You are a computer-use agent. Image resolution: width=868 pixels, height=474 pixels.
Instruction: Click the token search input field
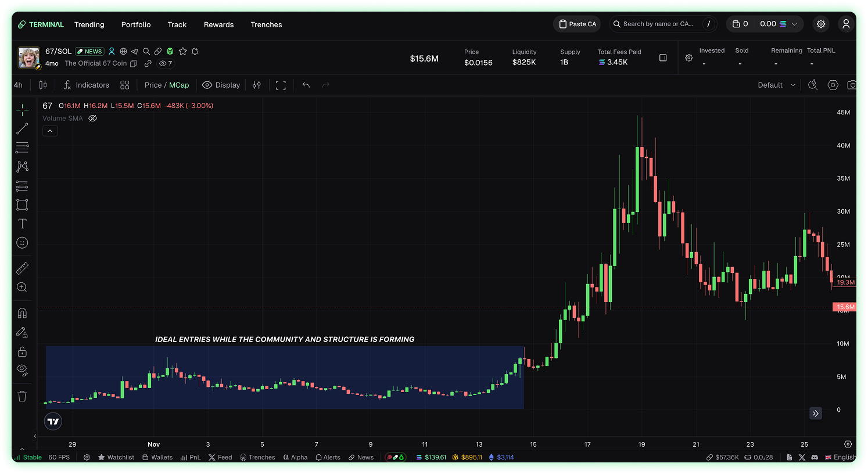(x=658, y=24)
